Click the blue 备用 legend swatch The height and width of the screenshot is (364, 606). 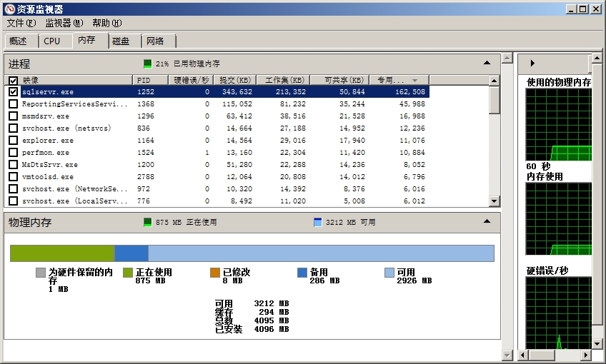(x=302, y=273)
